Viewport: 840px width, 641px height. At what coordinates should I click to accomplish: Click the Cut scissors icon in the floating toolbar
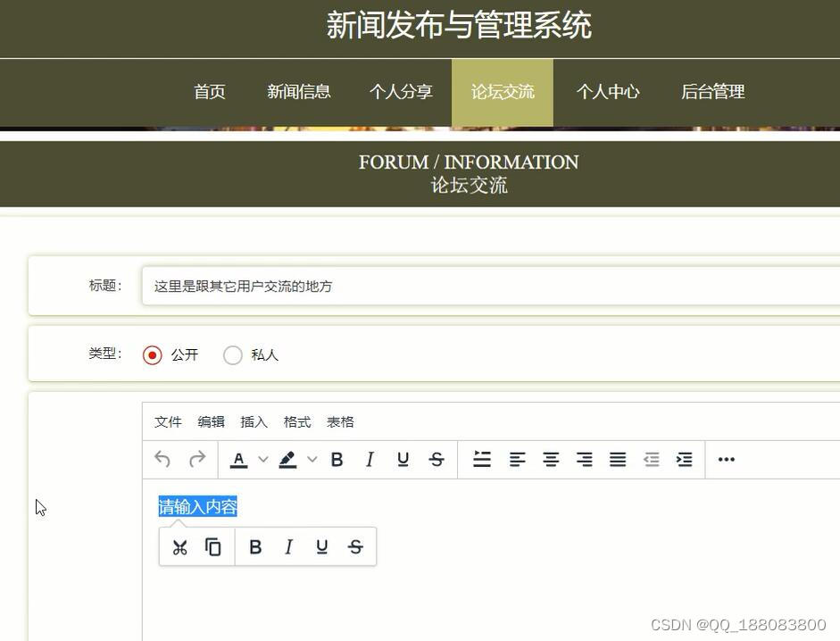tap(178, 546)
